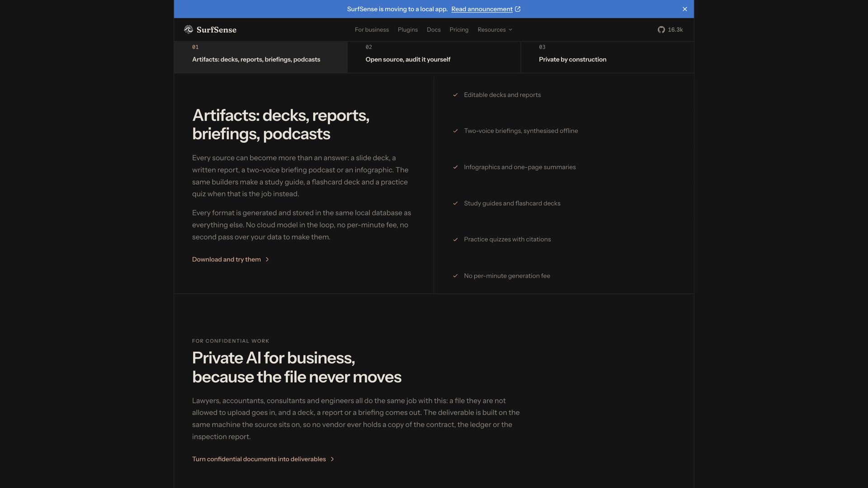Click the checkmark beside Infographics and one-page summaries
Viewport: 868px width, 488px height.
(455, 167)
